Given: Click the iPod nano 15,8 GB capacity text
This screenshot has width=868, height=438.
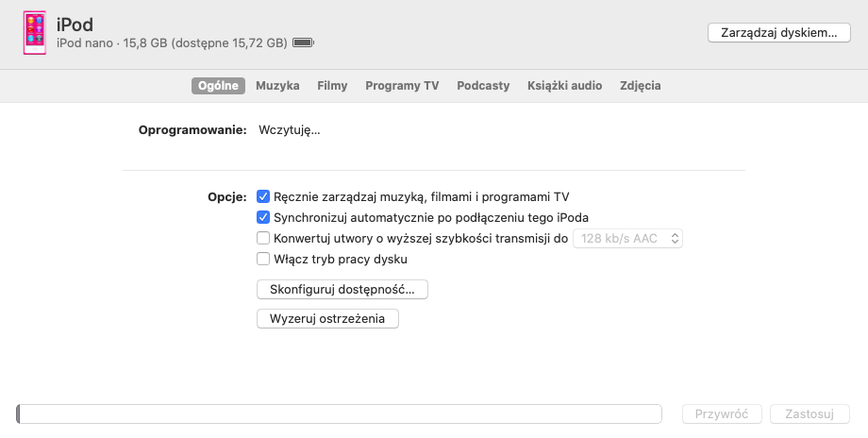Looking at the screenshot, I should (x=172, y=43).
